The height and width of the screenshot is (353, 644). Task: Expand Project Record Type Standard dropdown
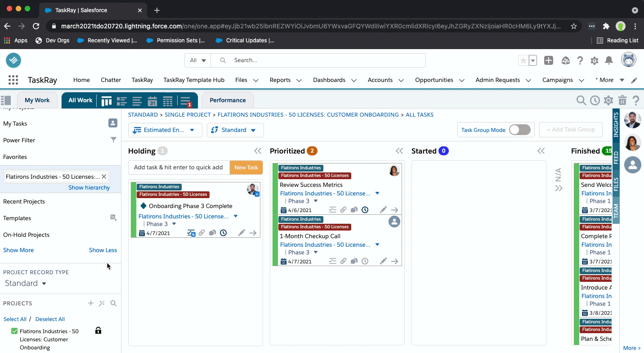(26, 283)
